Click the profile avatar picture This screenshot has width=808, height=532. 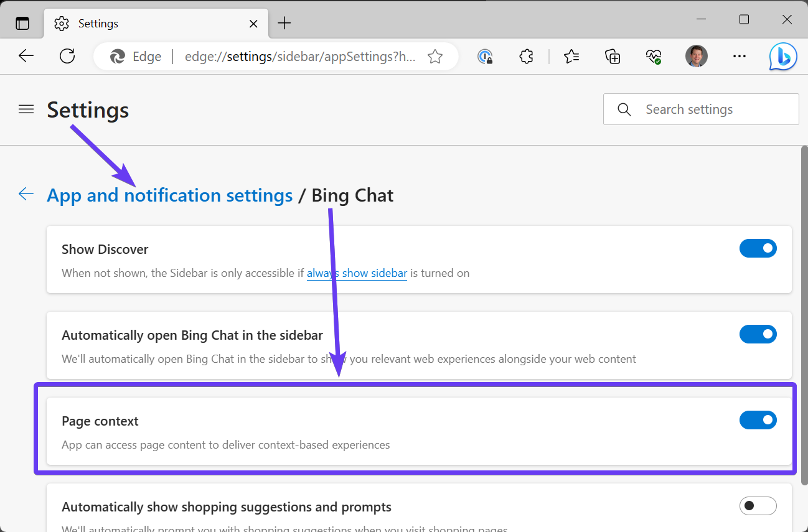tap(697, 56)
